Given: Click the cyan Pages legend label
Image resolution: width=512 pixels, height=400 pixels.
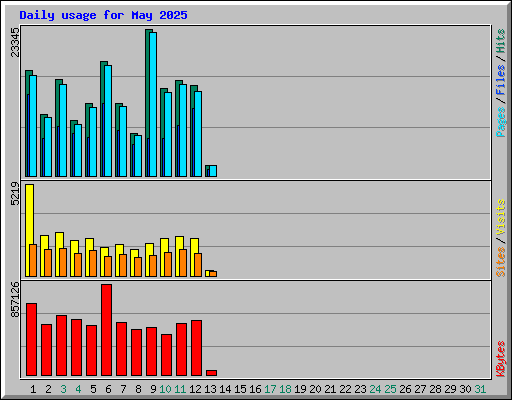Looking at the screenshot, I should [x=501, y=122].
